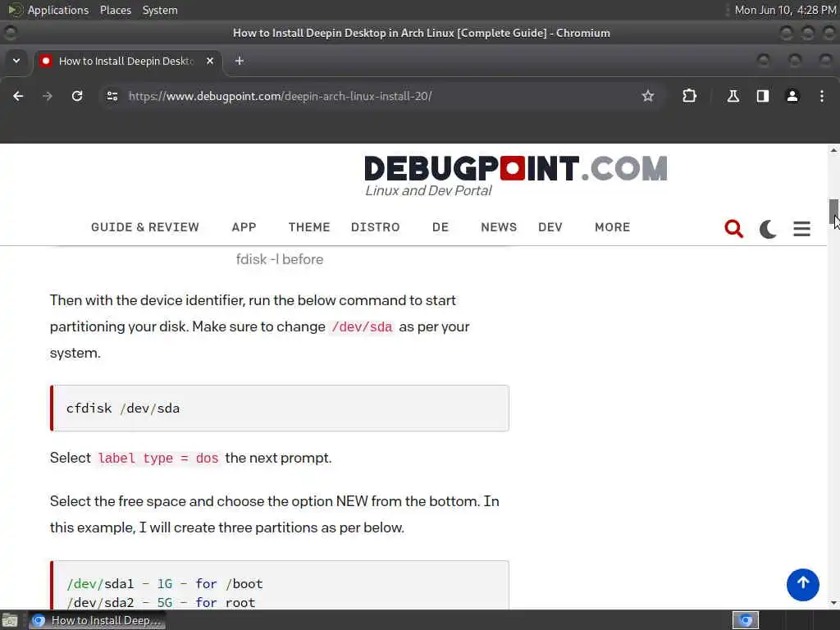
Task: Click the scrollbar up arrow
Action: point(833,151)
